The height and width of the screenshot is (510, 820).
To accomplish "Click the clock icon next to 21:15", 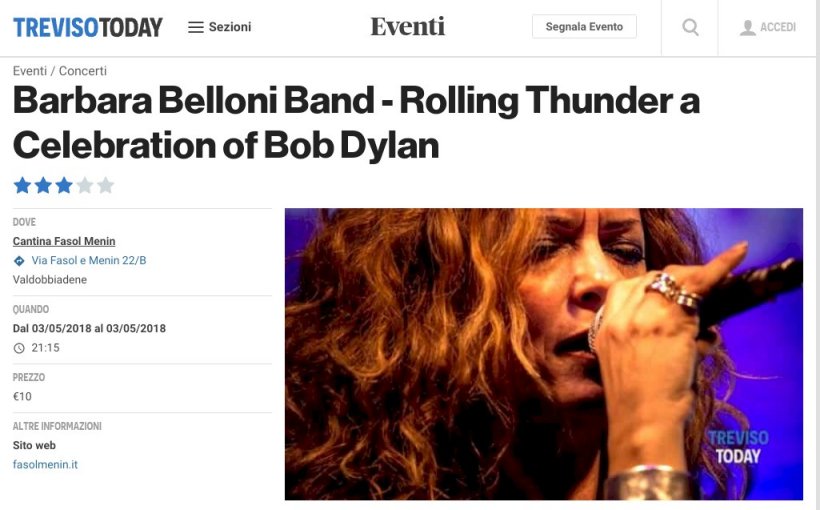I will (19, 348).
